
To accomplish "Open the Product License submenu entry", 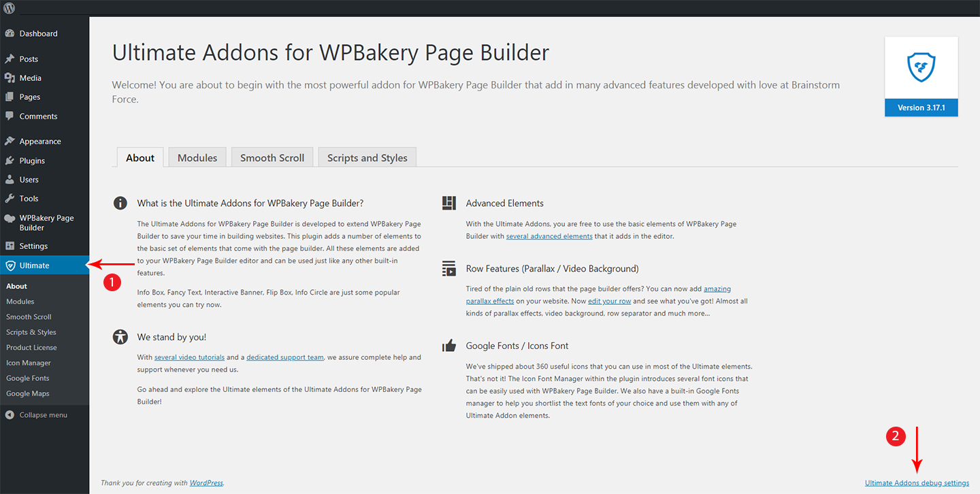I will click(x=31, y=348).
